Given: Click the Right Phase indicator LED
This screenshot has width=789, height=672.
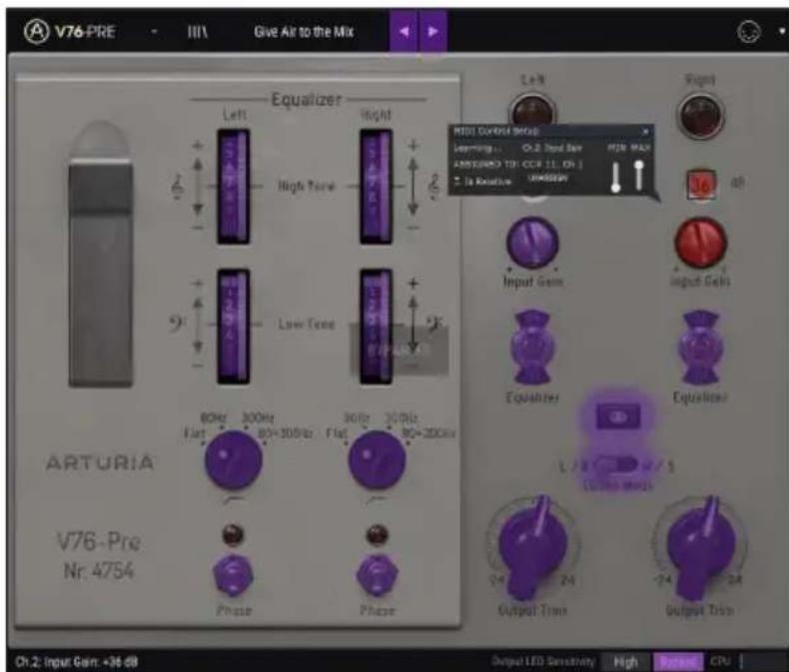Looking at the screenshot, I should pyautogui.click(x=377, y=534).
